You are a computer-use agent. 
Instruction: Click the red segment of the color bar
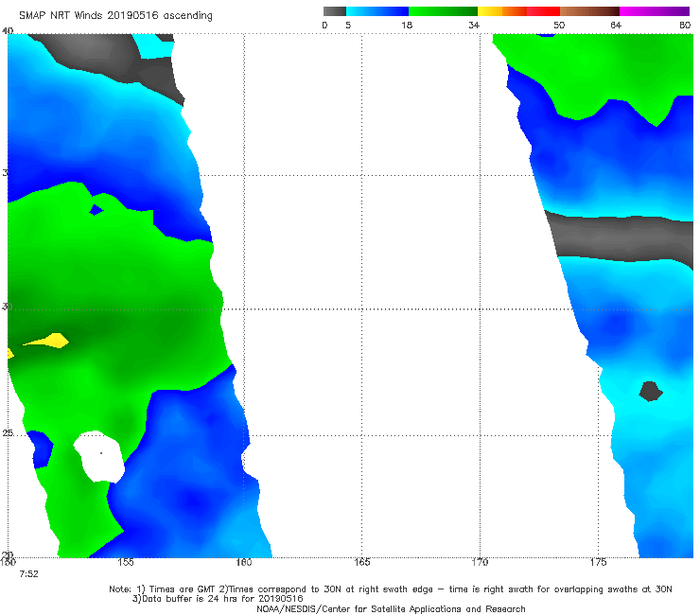543,11
